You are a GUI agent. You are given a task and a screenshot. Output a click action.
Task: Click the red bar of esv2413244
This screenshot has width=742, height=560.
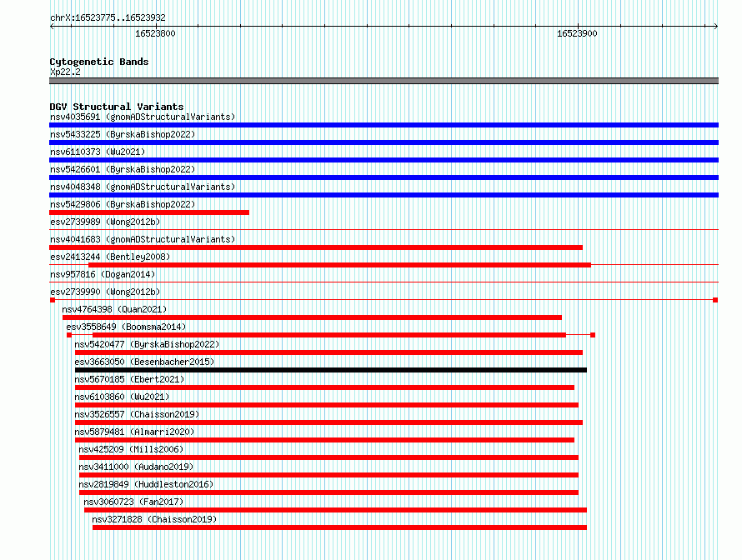[340, 265]
